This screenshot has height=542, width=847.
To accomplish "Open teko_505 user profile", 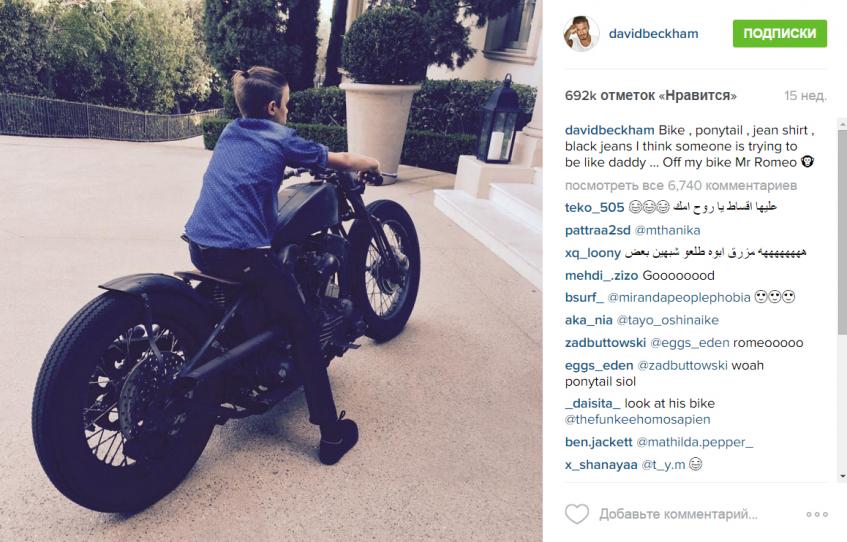I will (x=594, y=208).
